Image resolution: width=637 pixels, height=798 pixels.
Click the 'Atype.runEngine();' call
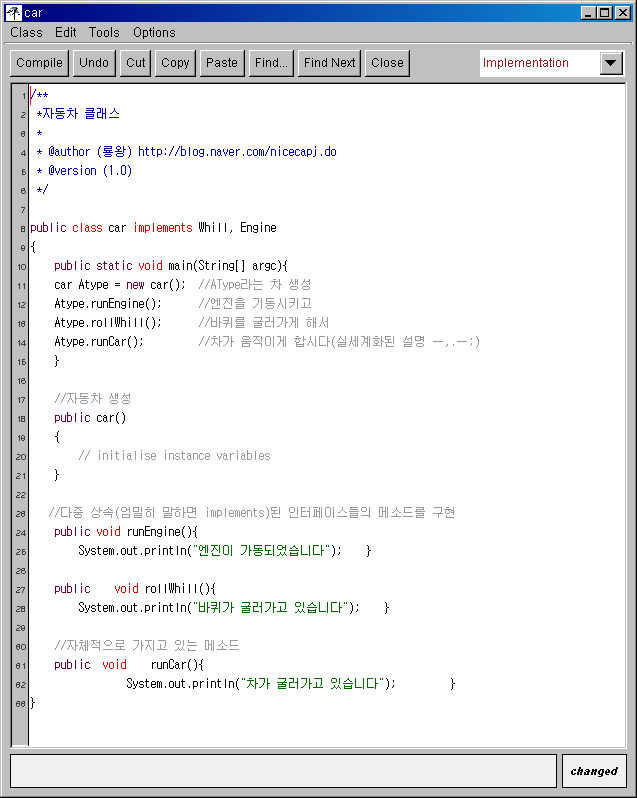click(108, 303)
